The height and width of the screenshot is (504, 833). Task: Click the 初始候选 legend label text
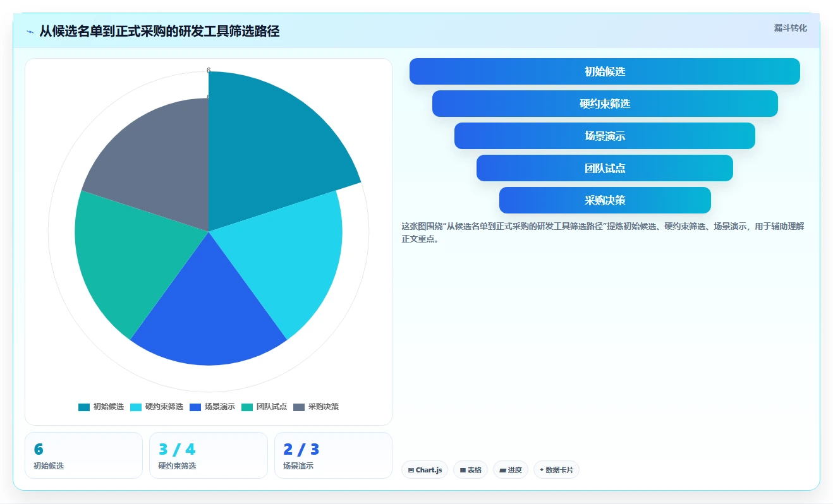[x=109, y=407]
